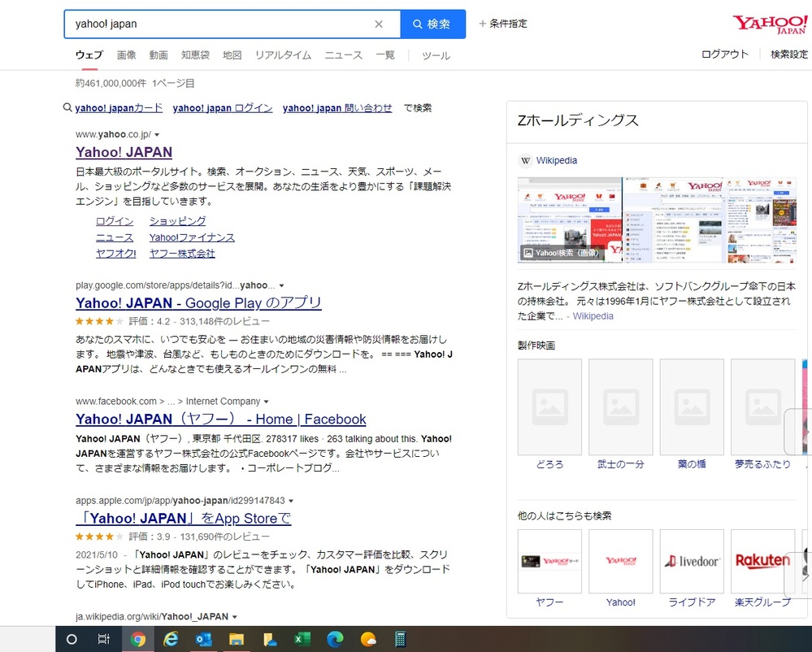This screenshot has height=652, width=812.
Task: Search the suggestion 'yahoo! japan ログイン'
Action: coord(223,107)
